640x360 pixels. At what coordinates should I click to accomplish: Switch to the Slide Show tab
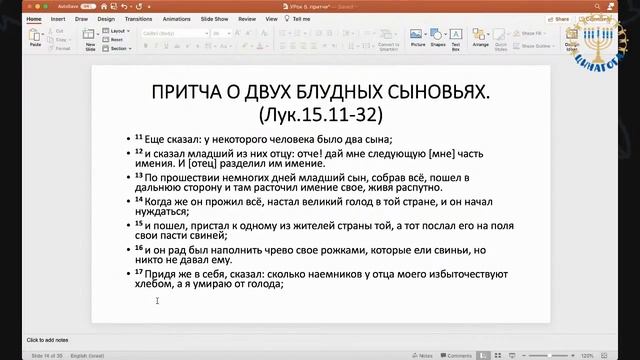[214, 19]
